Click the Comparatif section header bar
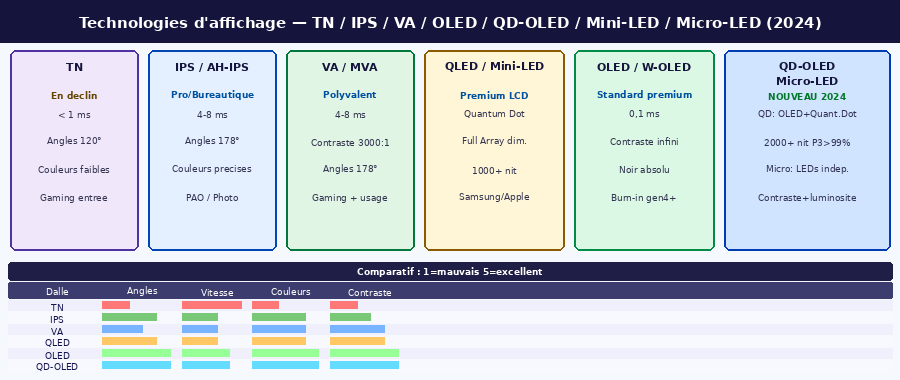 pos(450,272)
